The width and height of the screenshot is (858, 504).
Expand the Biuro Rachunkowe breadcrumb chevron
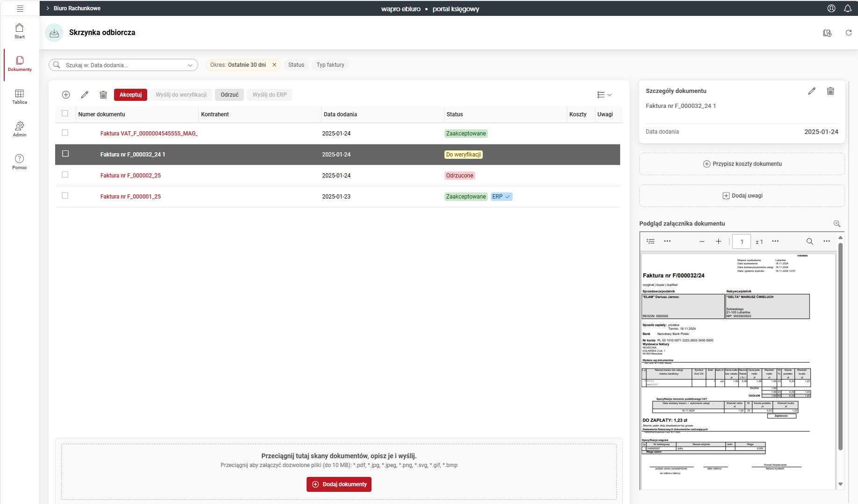pos(48,8)
